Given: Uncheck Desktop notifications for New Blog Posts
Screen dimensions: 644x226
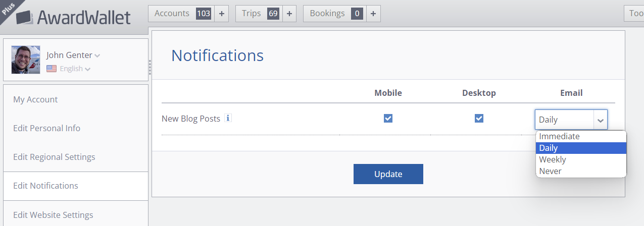Looking at the screenshot, I should pyautogui.click(x=479, y=118).
